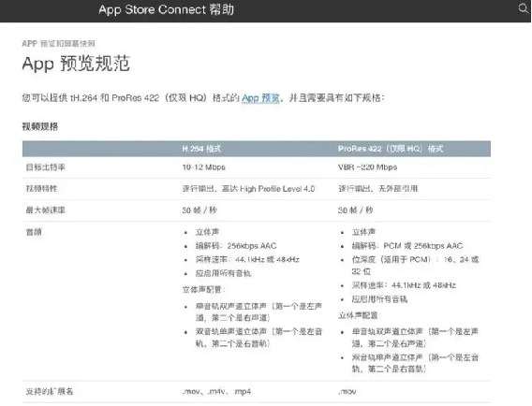Click the 视频规格 section heading
Image resolution: width=532 pixels, height=406 pixels.
tap(40, 126)
